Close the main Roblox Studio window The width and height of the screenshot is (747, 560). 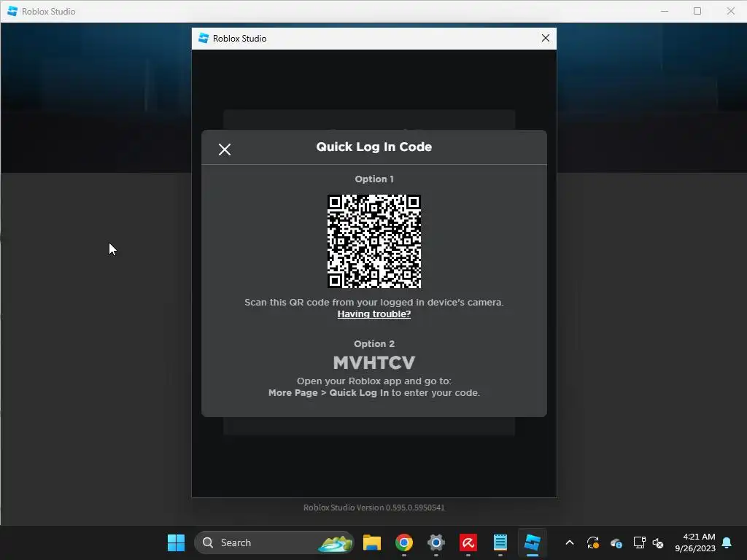pos(731,11)
